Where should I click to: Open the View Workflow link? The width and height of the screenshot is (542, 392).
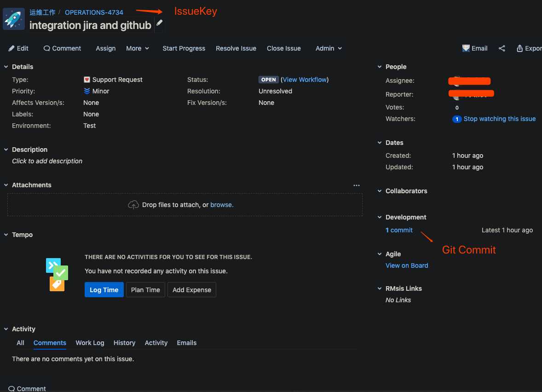(305, 80)
